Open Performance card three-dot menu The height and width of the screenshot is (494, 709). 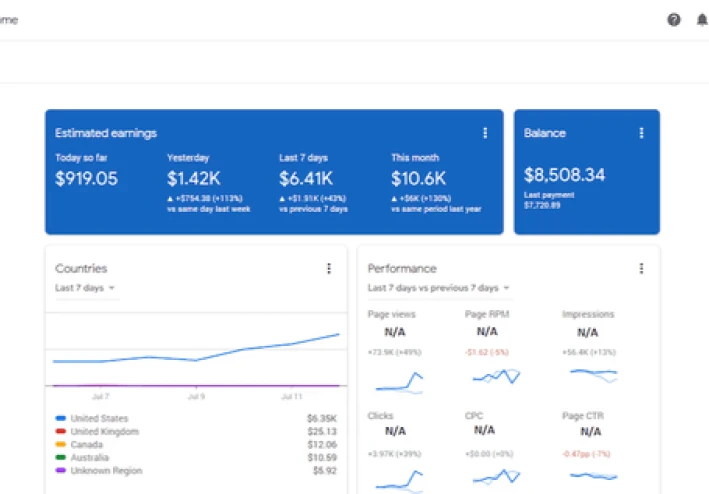click(x=641, y=268)
